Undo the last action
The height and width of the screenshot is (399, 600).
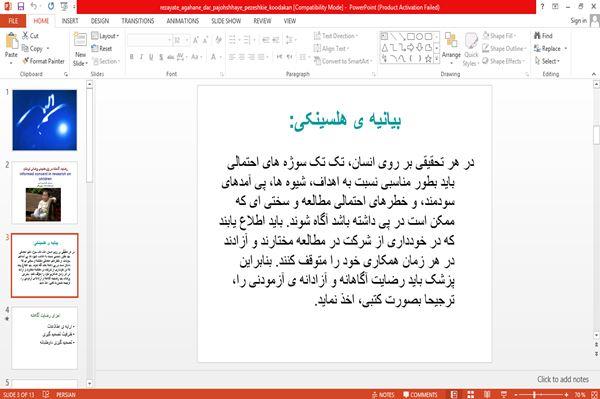pyautogui.click(x=34, y=7)
